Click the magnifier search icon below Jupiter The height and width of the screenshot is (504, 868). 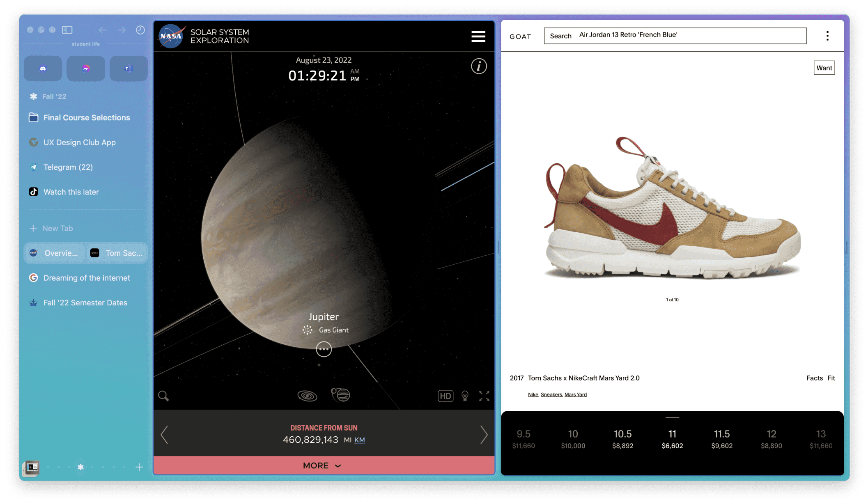[x=163, y=396]
